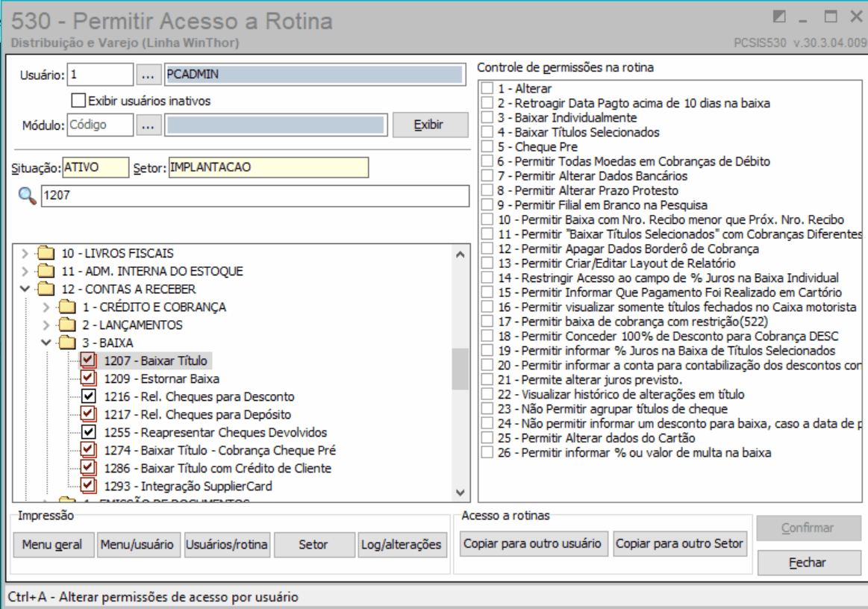
Task: Toggle checkbox 1293 - Integração SupplierCard
Action: 88,486
